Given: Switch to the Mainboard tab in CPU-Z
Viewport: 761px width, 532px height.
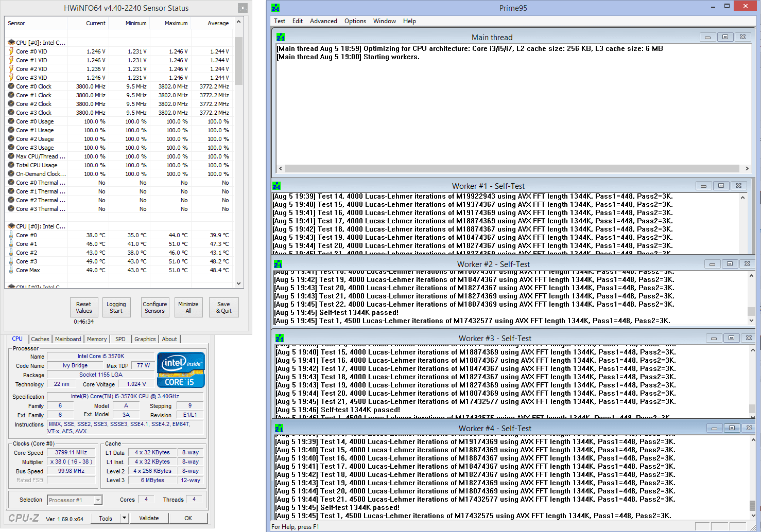Looking at the screenshot, I should click(68, 339).
